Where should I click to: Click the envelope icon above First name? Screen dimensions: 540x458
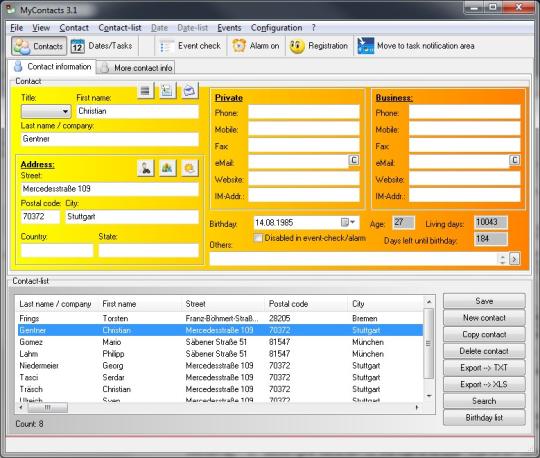[190, 91]
